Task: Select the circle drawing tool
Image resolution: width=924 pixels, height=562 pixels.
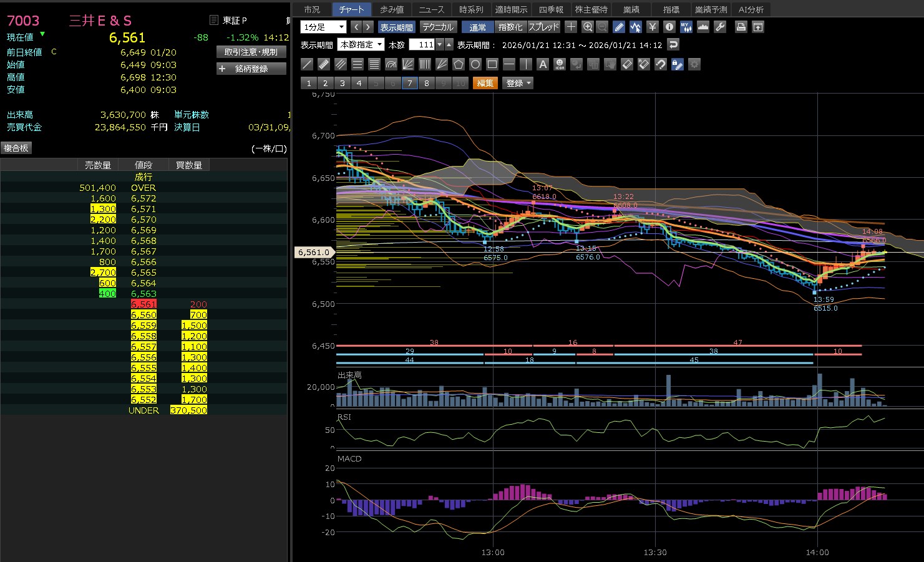Action: (x=475, y=64)
